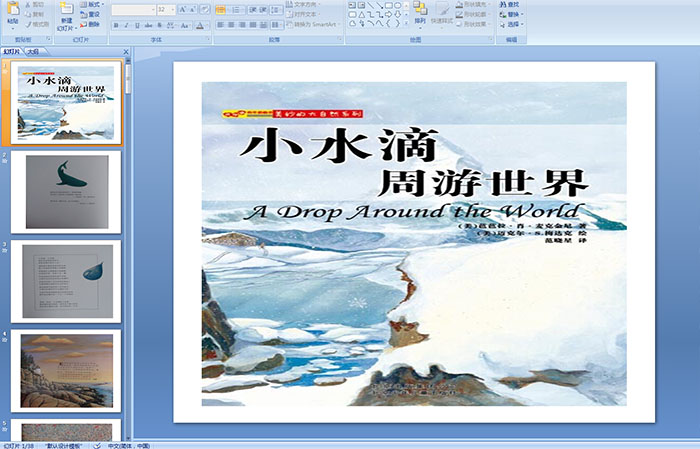The height and width of the screenshot is (449, 700).
Task: Open the Replace (替换) dropdown
Action: click(512, 14)
